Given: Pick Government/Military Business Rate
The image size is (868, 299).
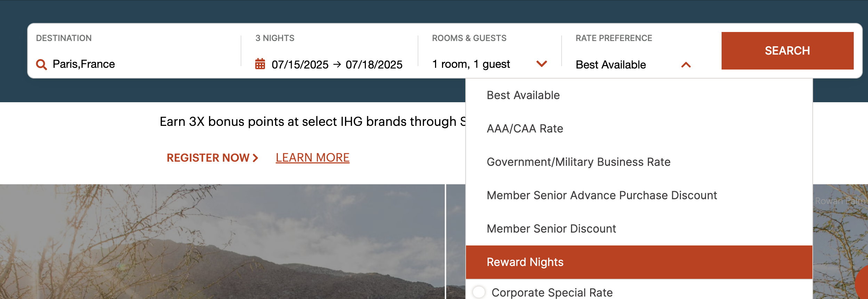Looking at the screenshot, I should pyautogui.click(x=578, y=162).
